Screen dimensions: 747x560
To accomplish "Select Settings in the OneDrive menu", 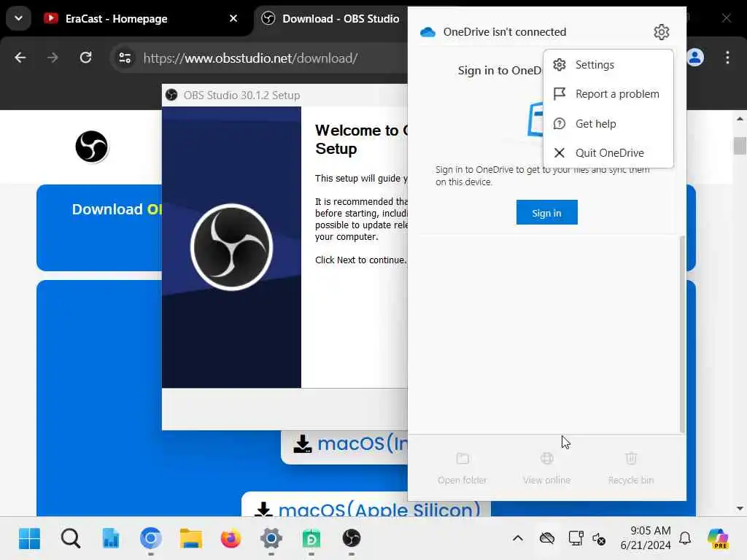I will click(x=608, y=65).
